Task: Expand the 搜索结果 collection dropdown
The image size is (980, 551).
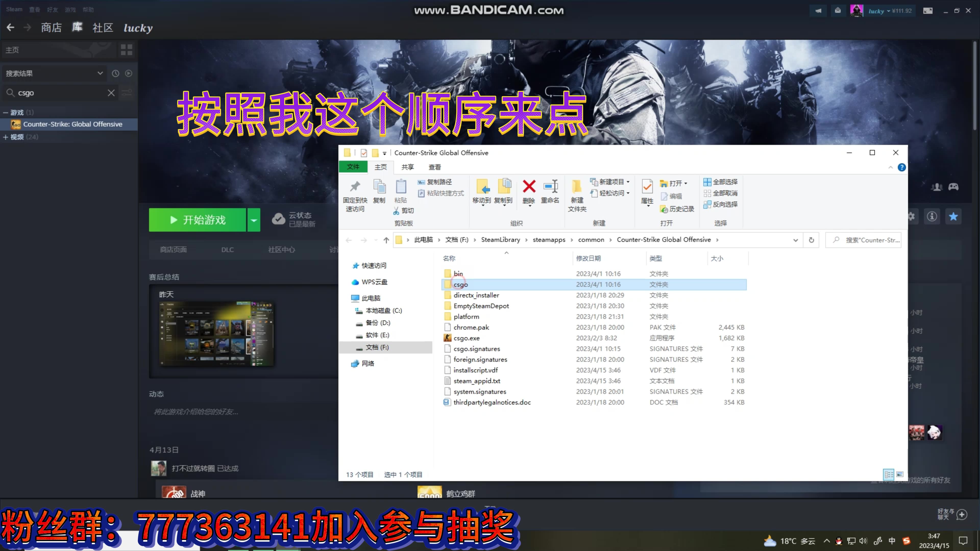Action: (x=100, y=73)
